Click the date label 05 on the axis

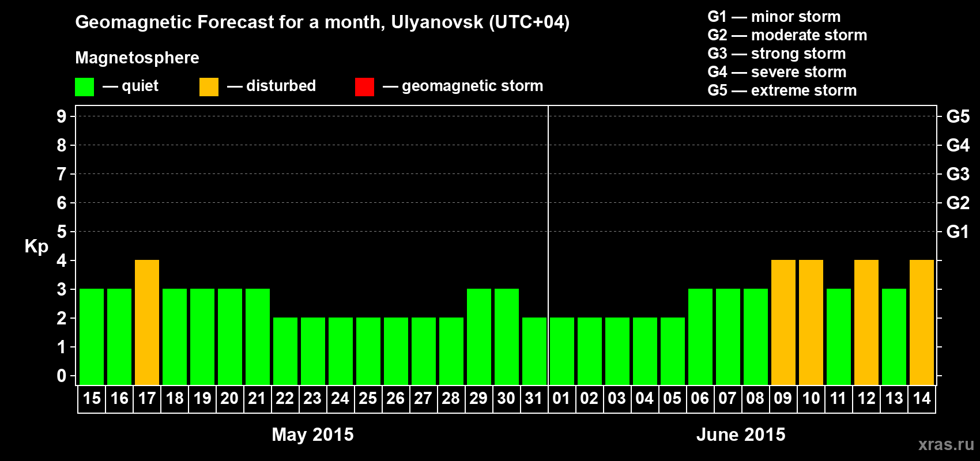673,399
